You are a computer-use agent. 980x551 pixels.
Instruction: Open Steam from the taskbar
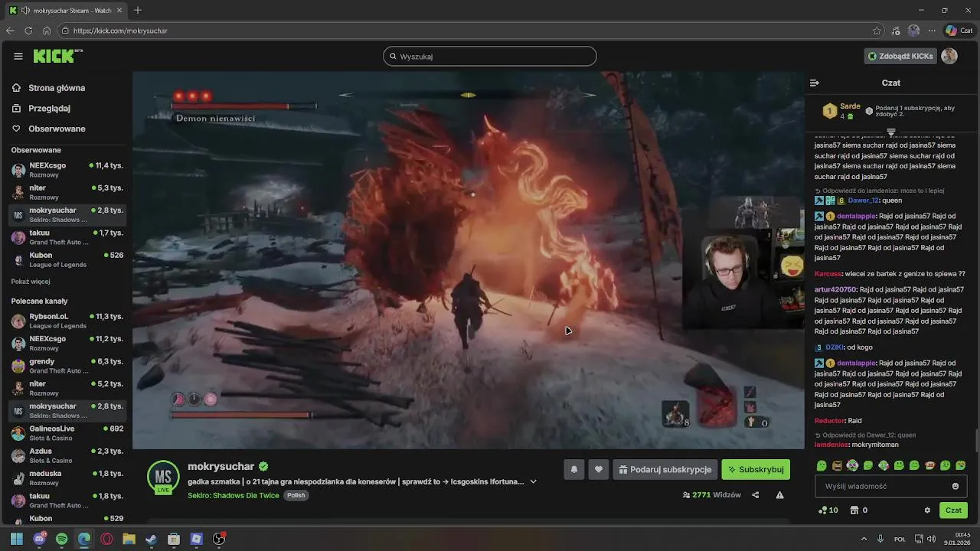point(152,539)
